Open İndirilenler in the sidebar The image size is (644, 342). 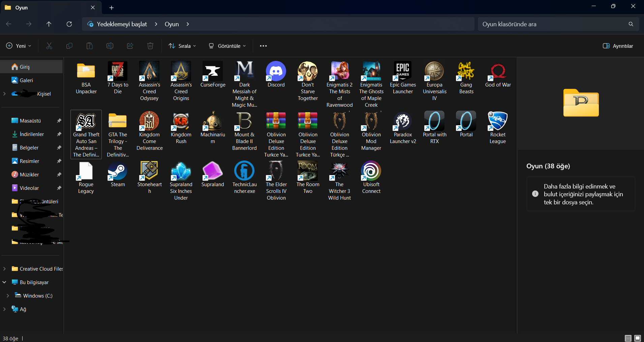tap(31, 134)
